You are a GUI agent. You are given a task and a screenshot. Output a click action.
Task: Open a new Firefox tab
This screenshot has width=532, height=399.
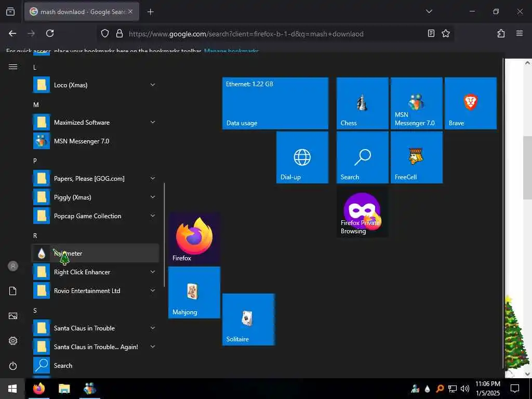150,12
